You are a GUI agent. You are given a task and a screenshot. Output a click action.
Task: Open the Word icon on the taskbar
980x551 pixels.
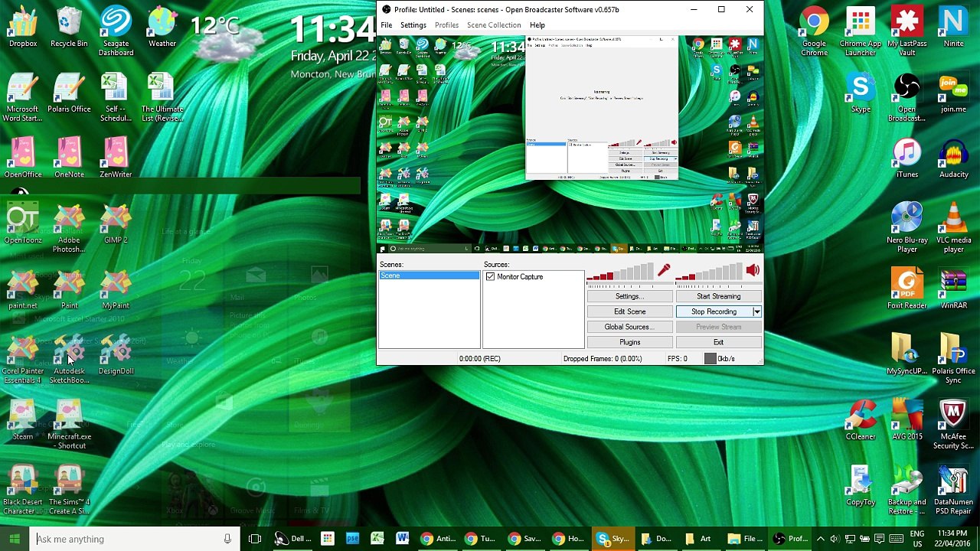point(402,539)
